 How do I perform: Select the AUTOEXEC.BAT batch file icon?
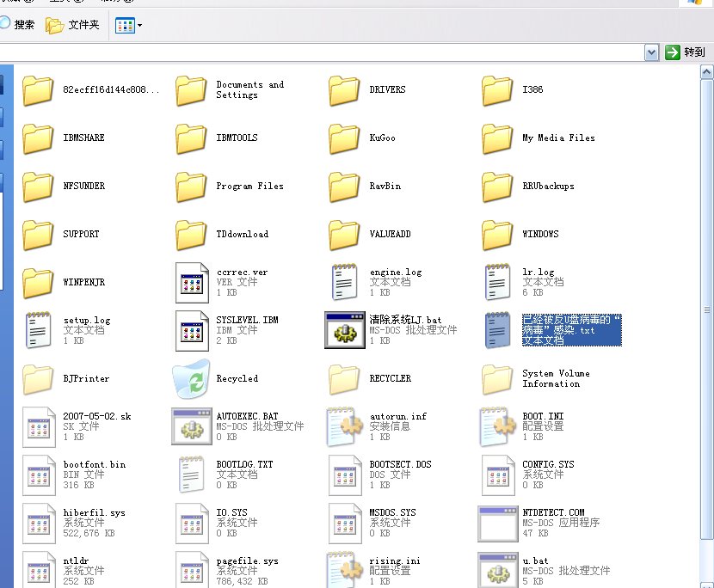click(x=191, y=426)
